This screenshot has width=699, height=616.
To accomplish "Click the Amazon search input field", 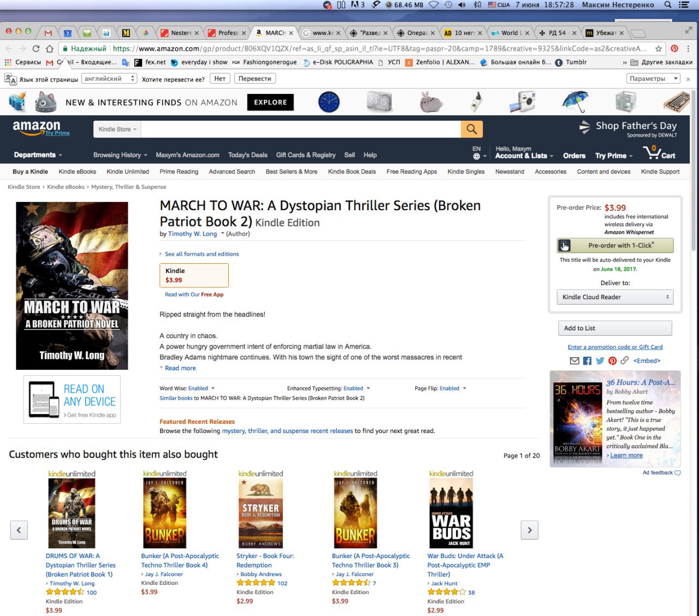I will pos(301,129).
